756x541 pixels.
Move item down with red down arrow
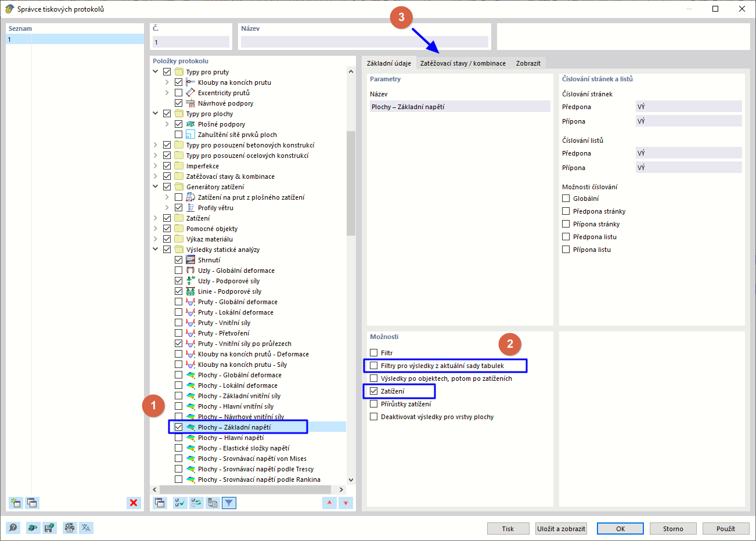pos(345,503)
